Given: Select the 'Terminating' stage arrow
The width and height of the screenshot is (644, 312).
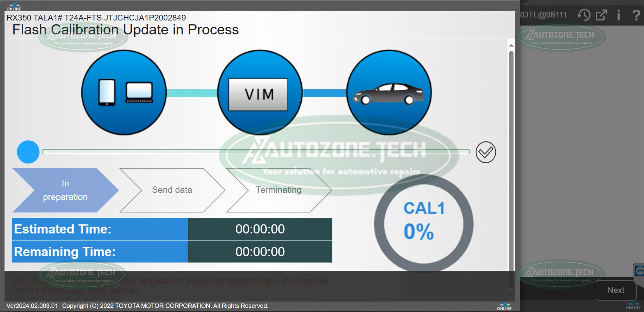Looking at the screenshot, I should pyautogui.click(x=278, y=190).
